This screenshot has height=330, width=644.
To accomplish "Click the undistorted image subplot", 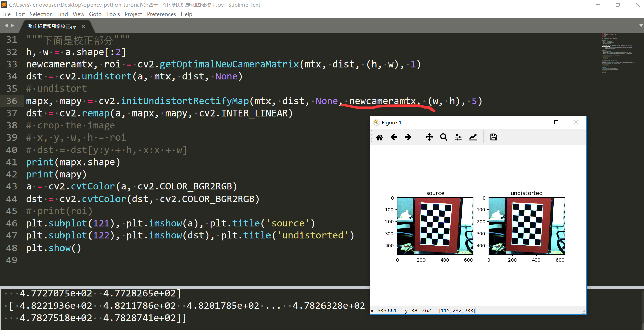I will coord(526,226).
